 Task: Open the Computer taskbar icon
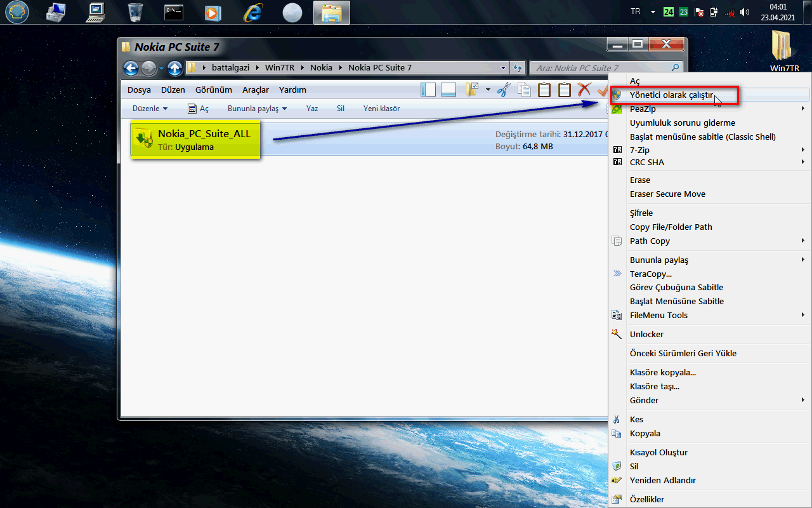pyautogui.click(x=96, y=12)
